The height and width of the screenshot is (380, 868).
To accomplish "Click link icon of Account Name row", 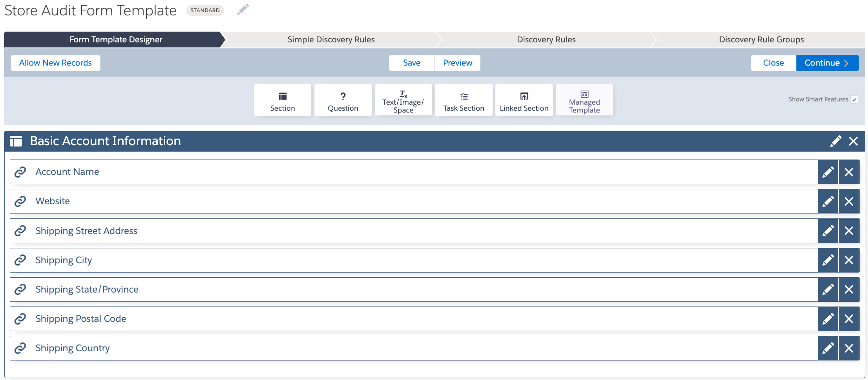I will coord(20,172).
